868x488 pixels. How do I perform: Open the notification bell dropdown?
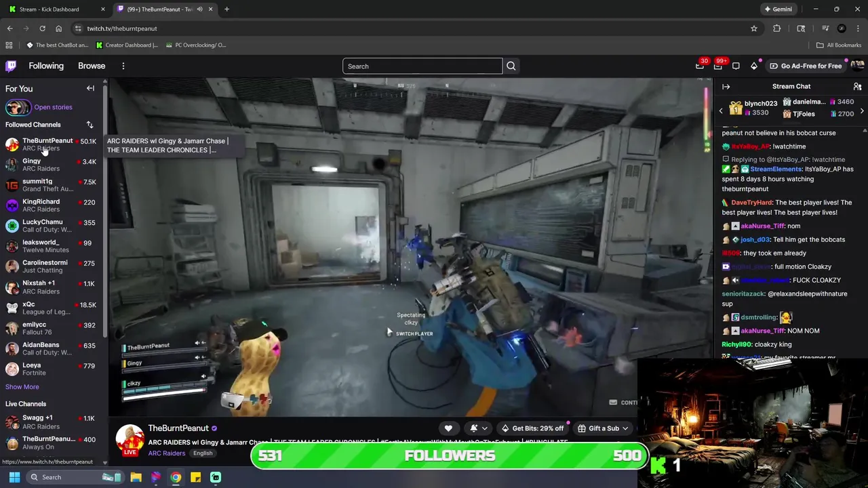tap(478, 428)
